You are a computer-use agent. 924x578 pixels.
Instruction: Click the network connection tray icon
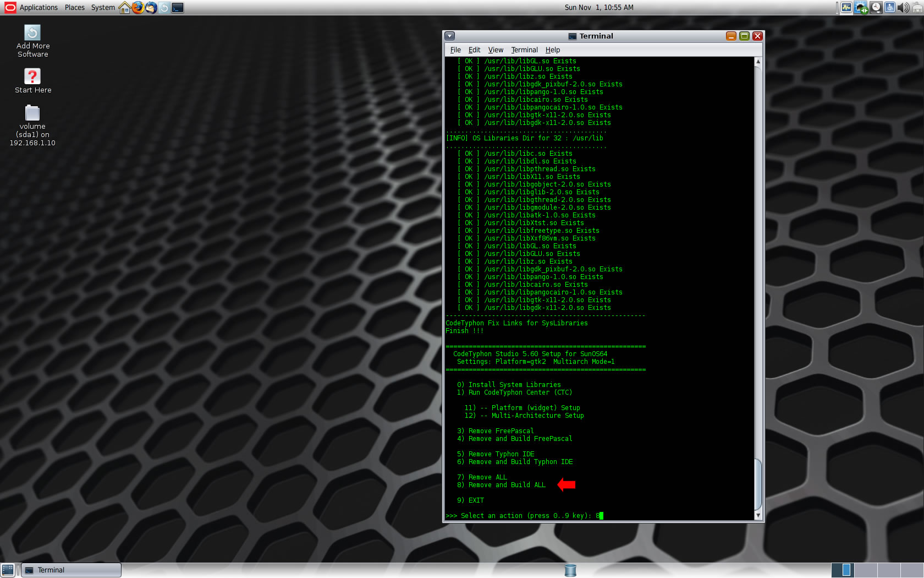tap(861, 7)
